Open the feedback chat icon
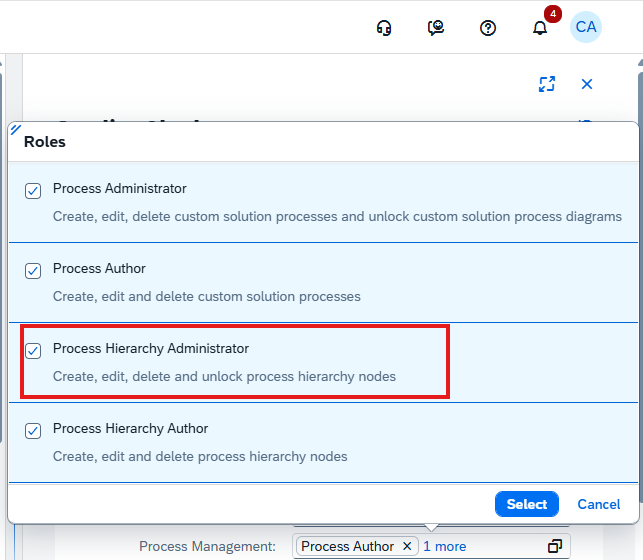643x560 pixels. coord(436,28)
